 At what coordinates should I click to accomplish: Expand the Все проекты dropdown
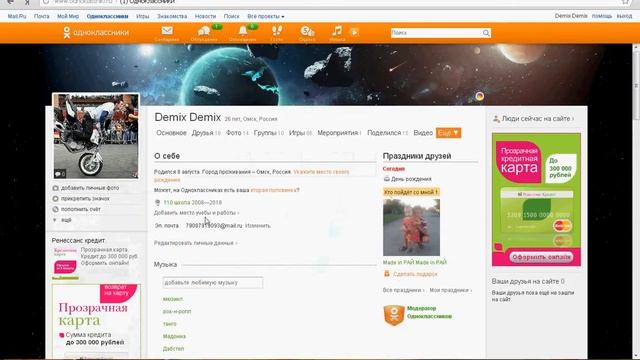click(x=266, y=16)
